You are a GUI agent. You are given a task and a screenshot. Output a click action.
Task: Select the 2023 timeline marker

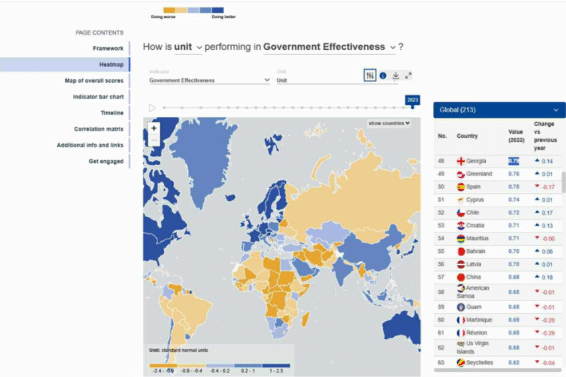click(x=412, y=100)
